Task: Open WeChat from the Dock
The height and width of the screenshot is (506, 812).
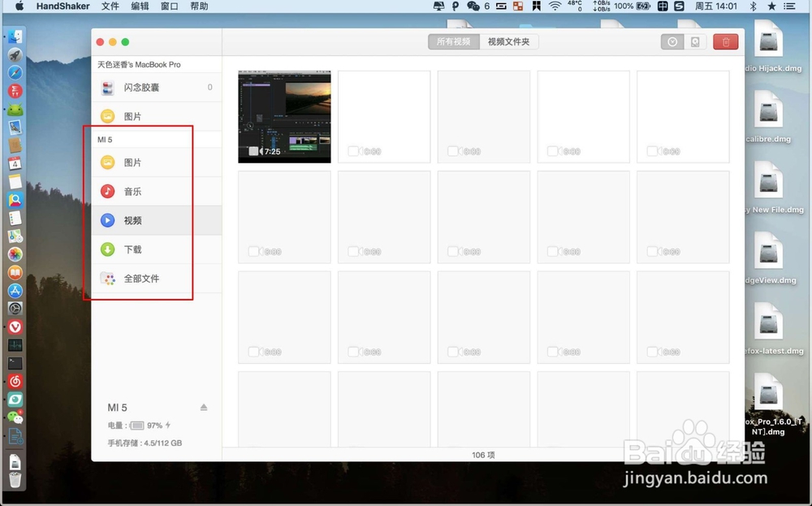Action: click(x=15, y=417)
